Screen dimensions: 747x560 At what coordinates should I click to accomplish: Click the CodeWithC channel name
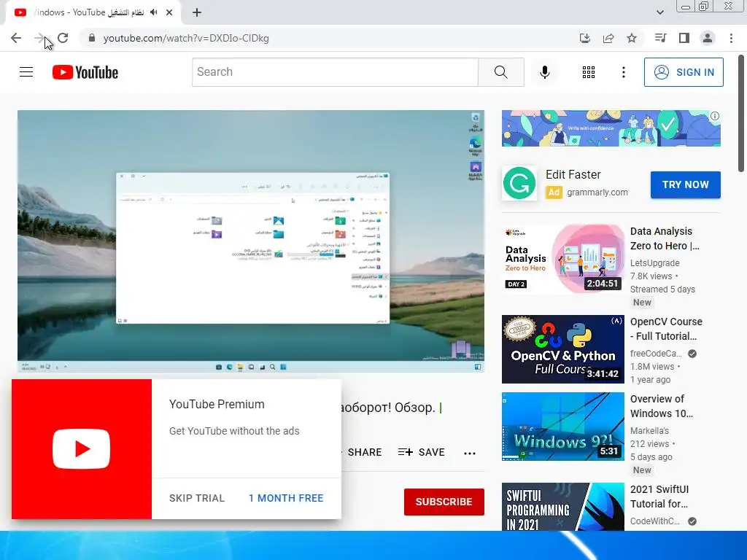tap(654, 521)
